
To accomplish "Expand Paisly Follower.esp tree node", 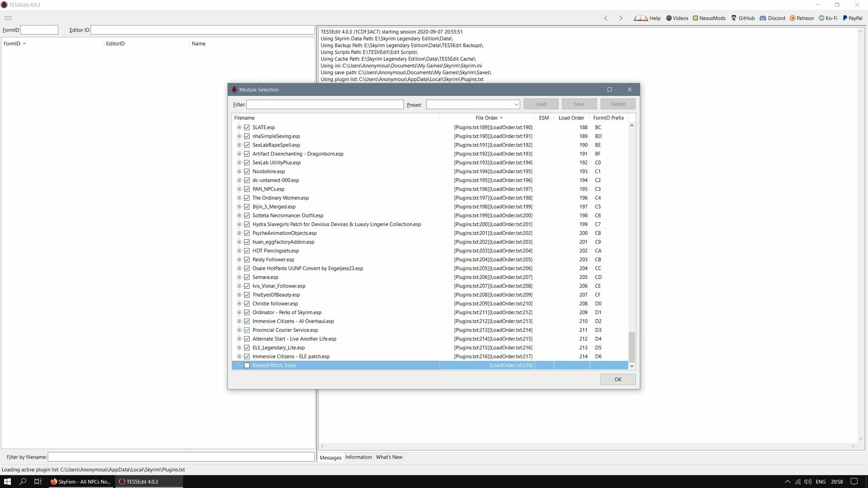I will [x=239, y=259].
